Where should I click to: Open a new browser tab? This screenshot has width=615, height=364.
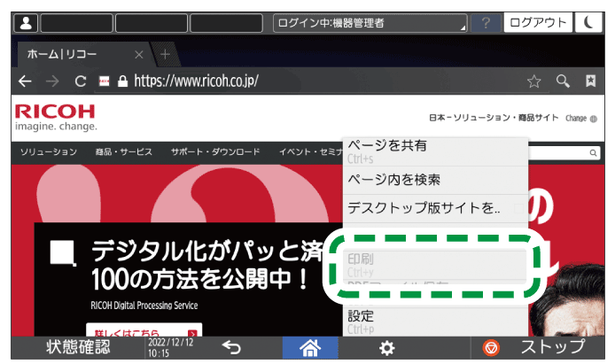165,54
